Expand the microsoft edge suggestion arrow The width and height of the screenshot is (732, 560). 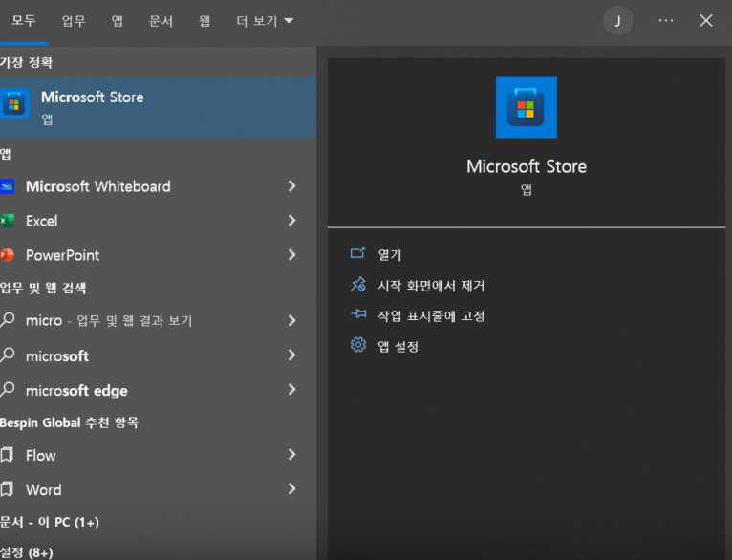tap(292, 389)
